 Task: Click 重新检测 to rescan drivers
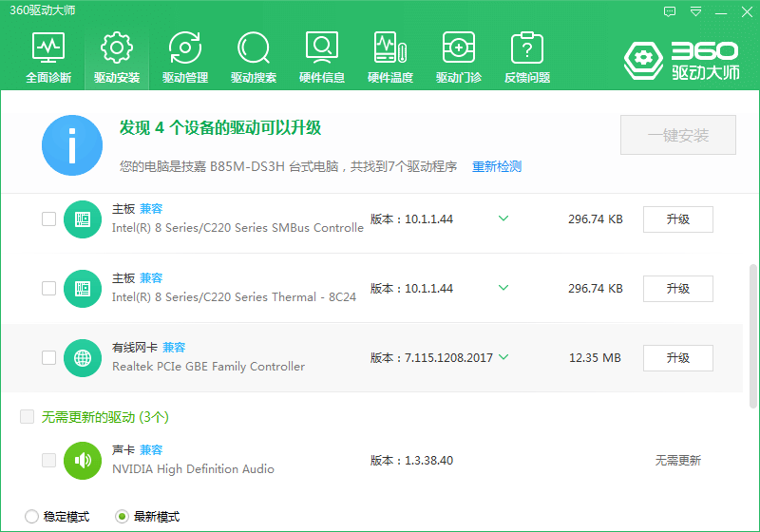(x=497, y=166)
